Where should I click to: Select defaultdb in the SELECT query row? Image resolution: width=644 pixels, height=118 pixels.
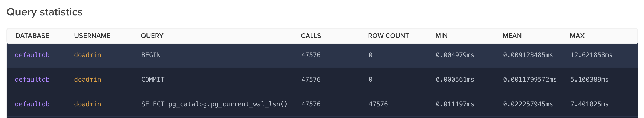click(32, 104)
